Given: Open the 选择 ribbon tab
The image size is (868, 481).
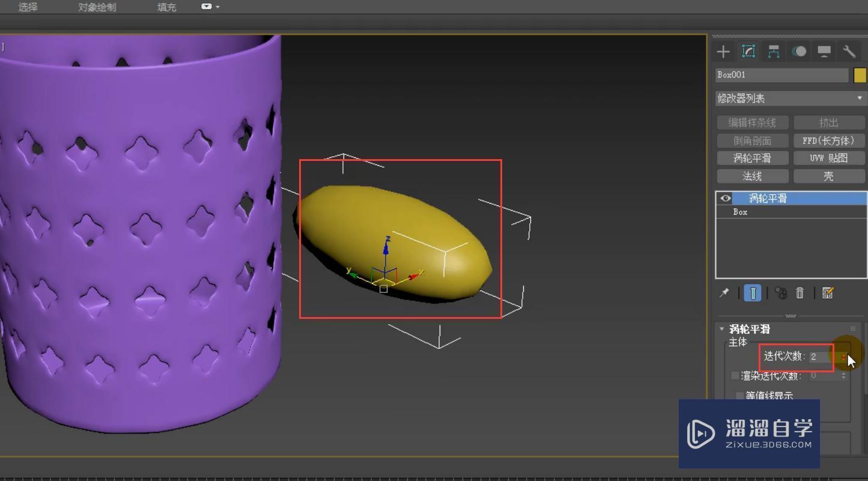Looking at the screenshot, I should tap(28, 7).
